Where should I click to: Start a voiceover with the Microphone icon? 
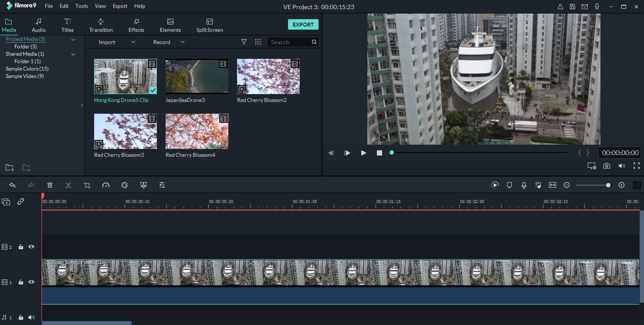point(523,185)
